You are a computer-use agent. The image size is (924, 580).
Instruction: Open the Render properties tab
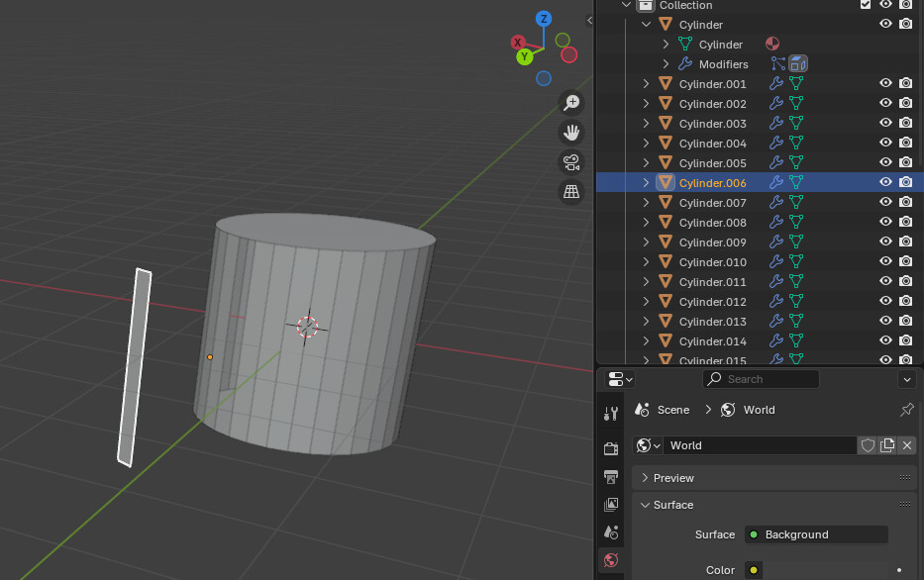tap(611, 448)
